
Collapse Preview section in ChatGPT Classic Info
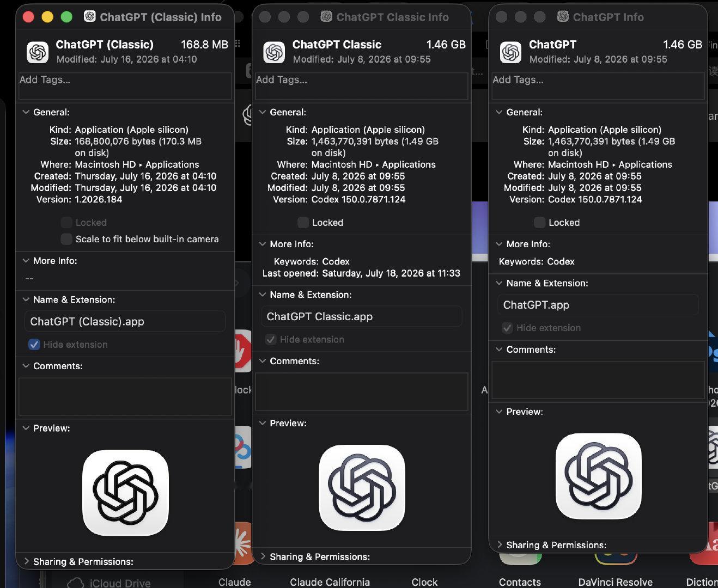(x=262, y=423)
